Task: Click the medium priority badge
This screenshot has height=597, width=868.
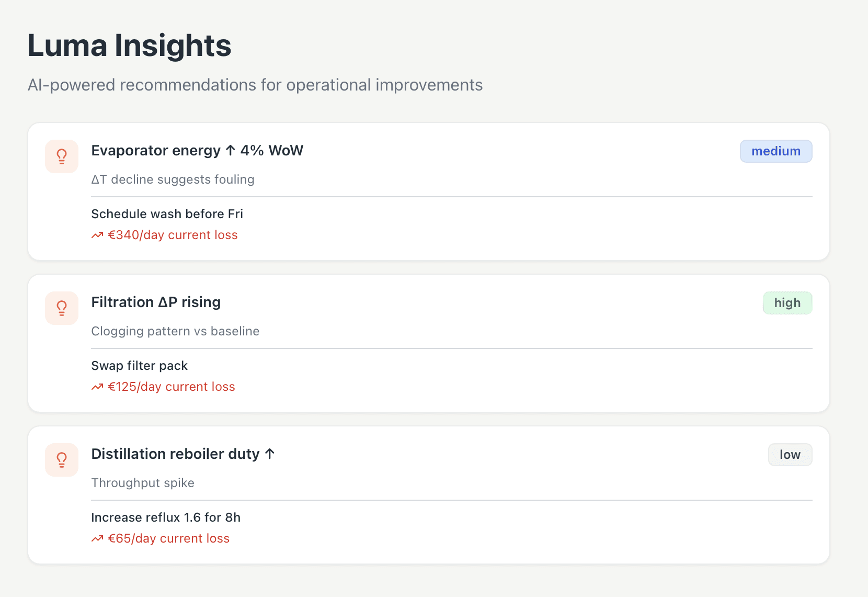Action: (775, 151)
